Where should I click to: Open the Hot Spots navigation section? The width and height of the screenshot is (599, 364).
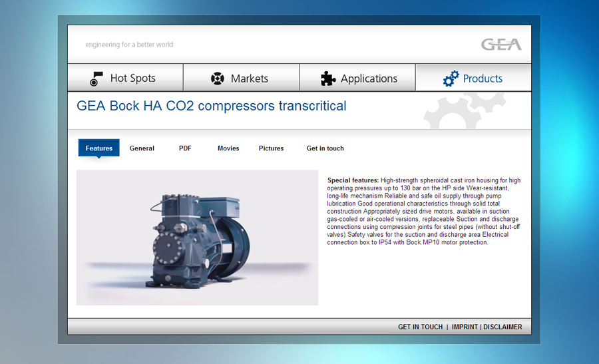pyautogui.click(x=132, y=79)
